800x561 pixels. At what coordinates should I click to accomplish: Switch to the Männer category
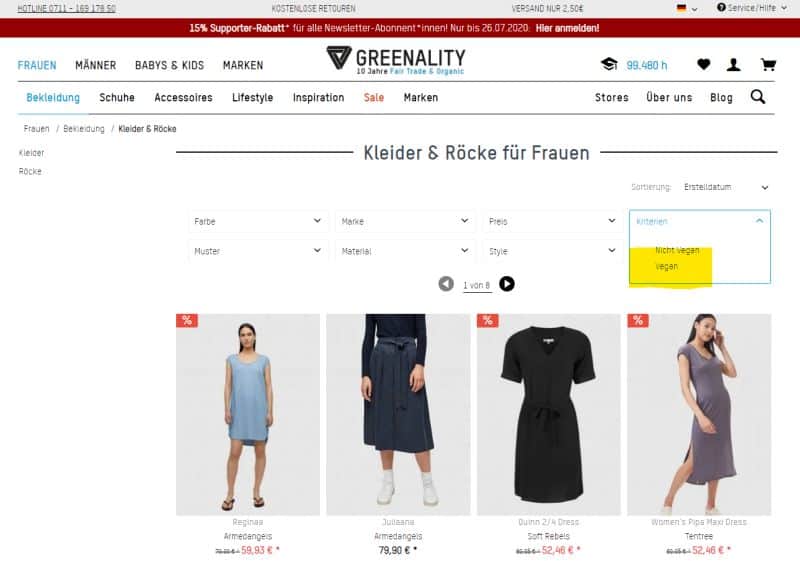(95, 65)
